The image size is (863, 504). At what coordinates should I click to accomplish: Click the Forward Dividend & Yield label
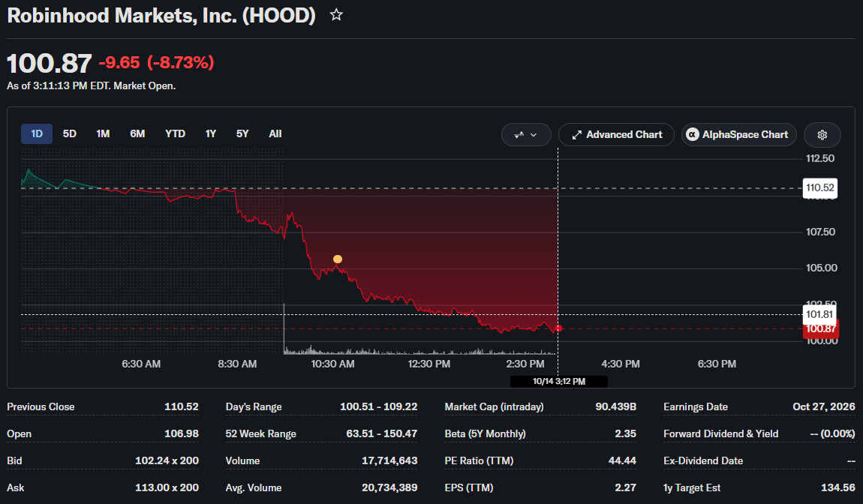click(720, 433)
